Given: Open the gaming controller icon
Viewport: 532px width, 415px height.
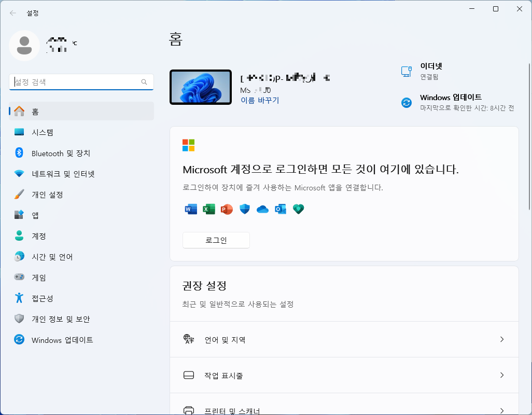Looking at the screenshot, I should point(19,277).
